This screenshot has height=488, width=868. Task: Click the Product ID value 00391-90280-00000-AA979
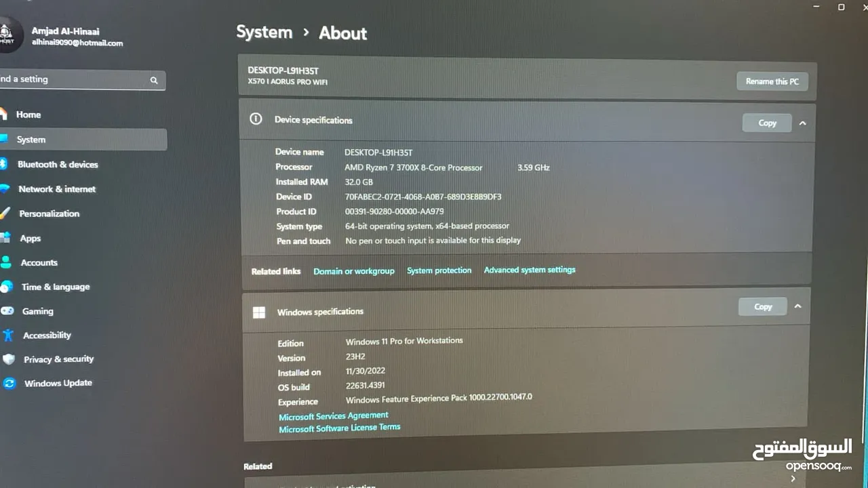point(394,211)
